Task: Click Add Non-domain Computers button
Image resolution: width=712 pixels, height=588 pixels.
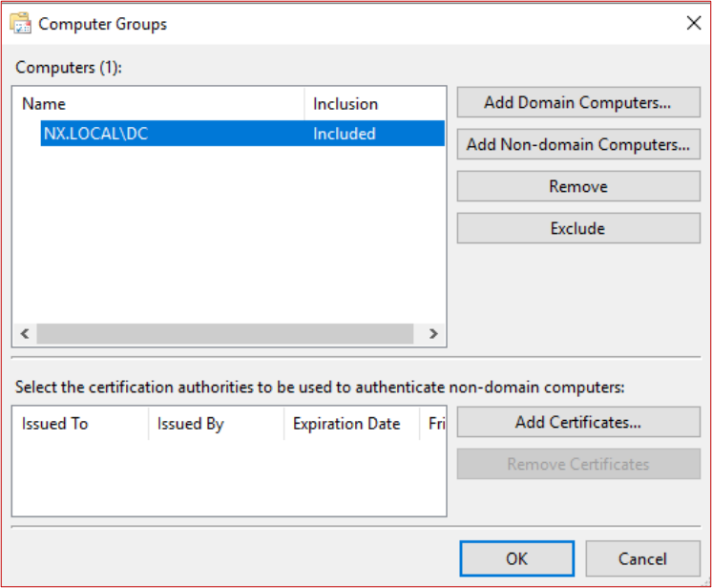Action: pos(578,144)
